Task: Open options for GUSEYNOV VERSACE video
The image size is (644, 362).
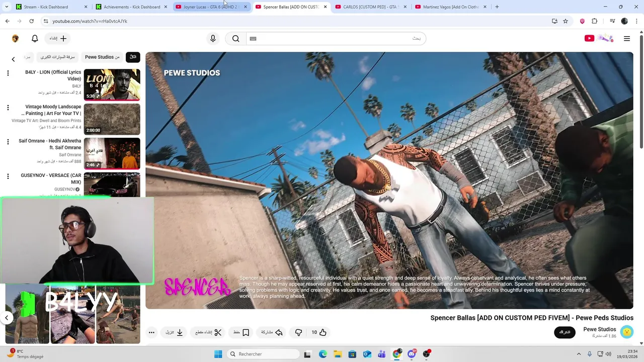Action: (x=8, y=176)
